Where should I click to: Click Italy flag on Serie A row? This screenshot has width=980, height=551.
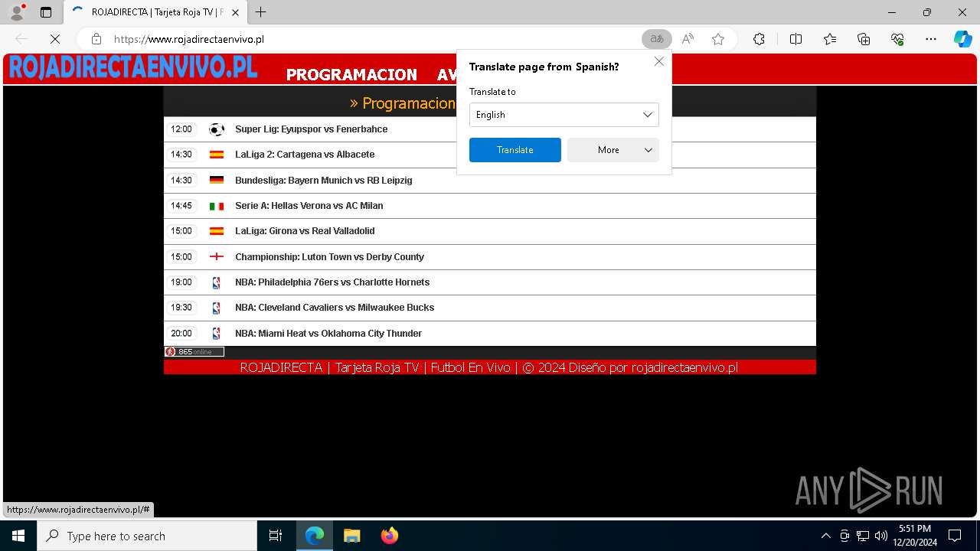tap(217, 206)
